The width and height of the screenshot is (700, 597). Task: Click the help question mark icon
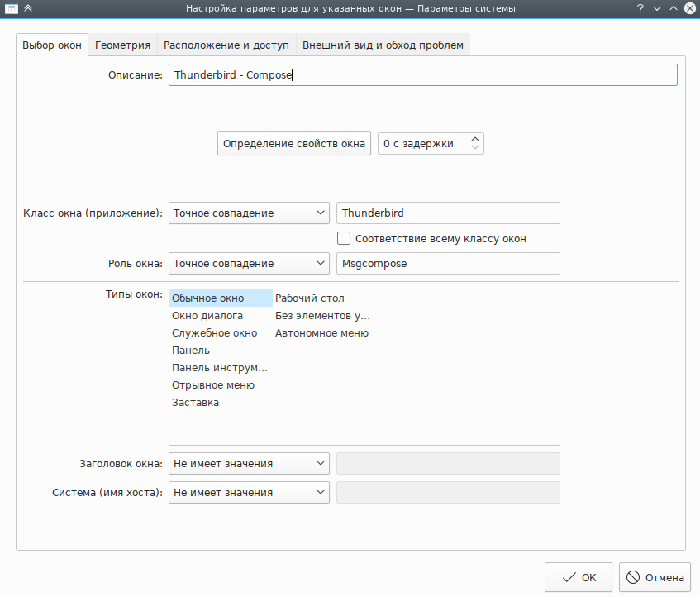(x=640, y=8)
